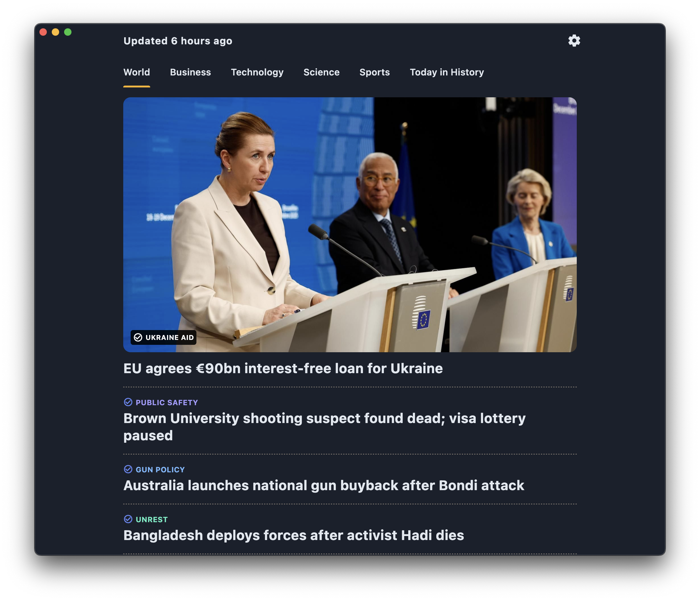Click the check icon beside PUBLIC SAFETY

(x=128, y=402)
